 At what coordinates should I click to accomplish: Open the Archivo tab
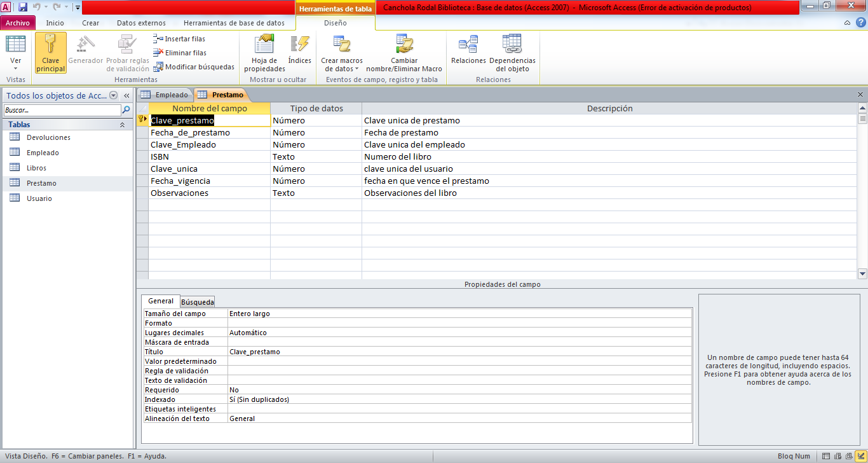(x=18, y=23)
